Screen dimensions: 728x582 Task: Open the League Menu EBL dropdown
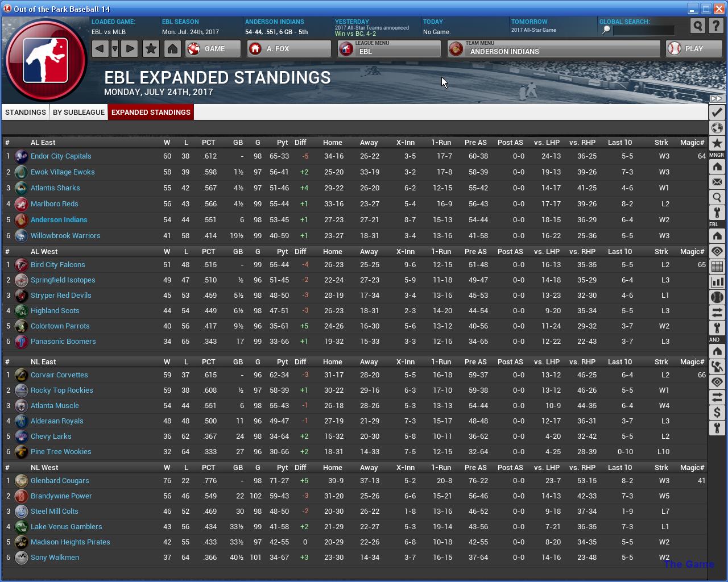click(x=389, y=49)
